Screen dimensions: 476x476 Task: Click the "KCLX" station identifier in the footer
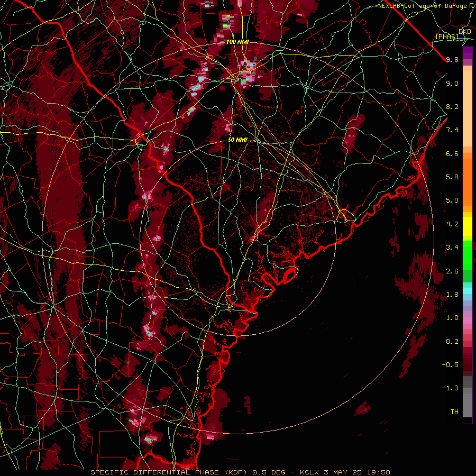click(x=309, y=472)
